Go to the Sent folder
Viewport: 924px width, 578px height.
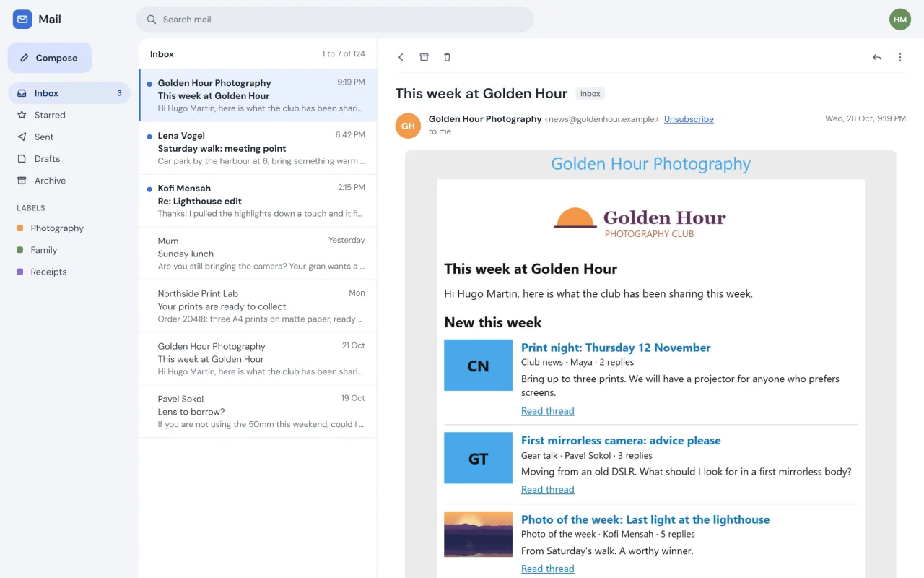click(x=69, y=137)
